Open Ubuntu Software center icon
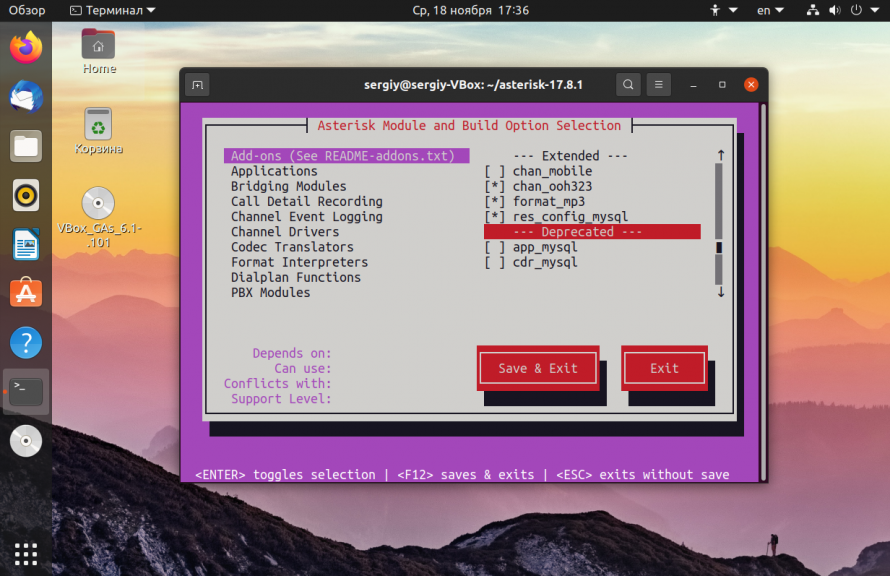Viewport: 890px width, 576px height. pyautogui.click(x=26, y=293)
